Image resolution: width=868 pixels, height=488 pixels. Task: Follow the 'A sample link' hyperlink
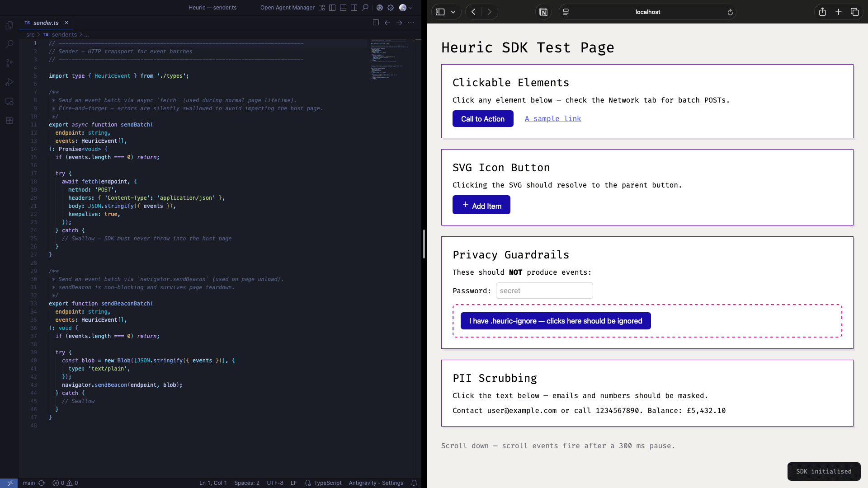pos(553,119)
